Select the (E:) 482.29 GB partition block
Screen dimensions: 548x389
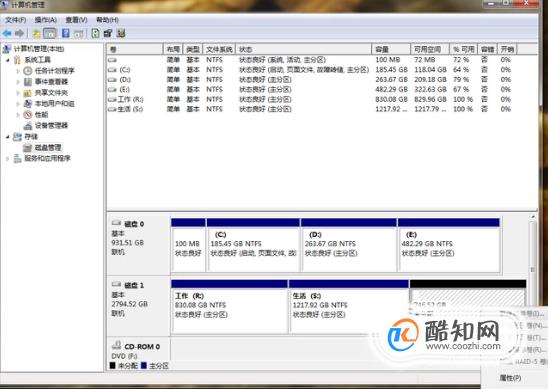(449, 245)
